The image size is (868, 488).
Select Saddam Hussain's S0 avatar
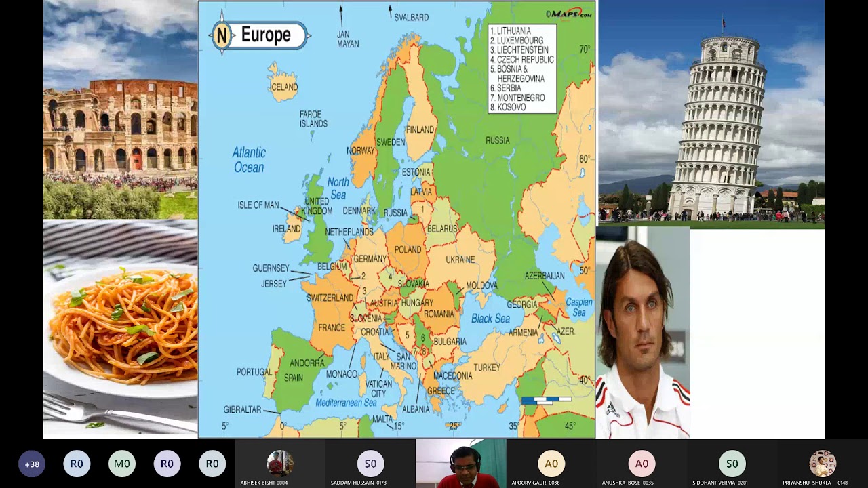[370, 464]
